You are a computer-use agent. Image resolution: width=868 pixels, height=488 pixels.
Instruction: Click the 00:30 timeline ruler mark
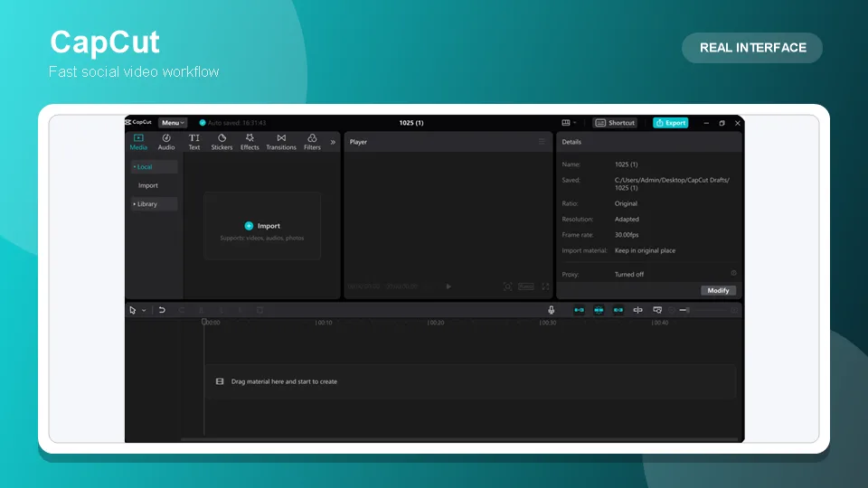click(x=548, y=323)
